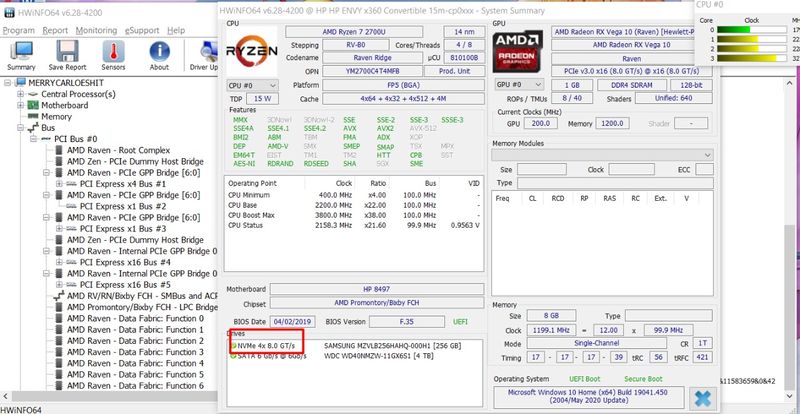Collapse the MERRYCARLOESHIT root node
800x414 pixels.
tap(8, 83)
